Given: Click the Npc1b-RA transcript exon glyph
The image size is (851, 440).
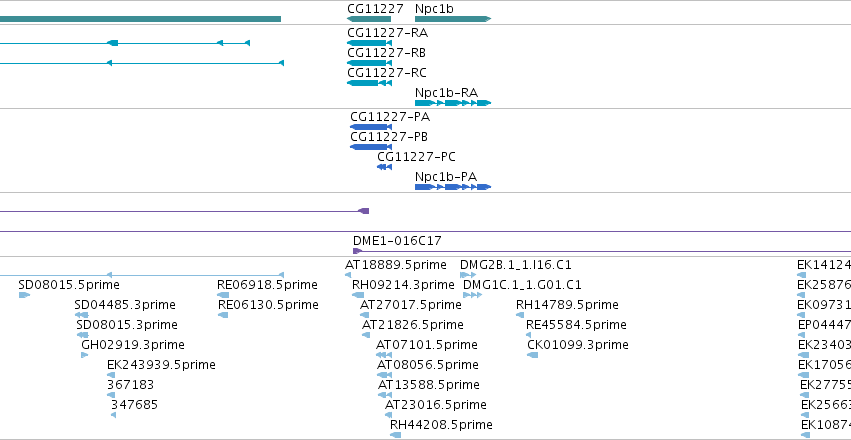Looking at the screenshot, I should click(x=453, y=103).
